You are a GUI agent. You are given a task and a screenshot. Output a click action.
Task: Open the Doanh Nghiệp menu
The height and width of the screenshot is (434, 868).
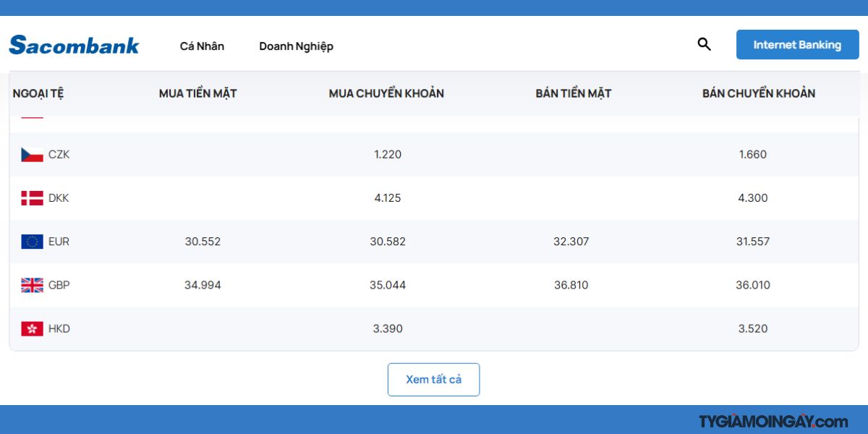click(296, 46)
